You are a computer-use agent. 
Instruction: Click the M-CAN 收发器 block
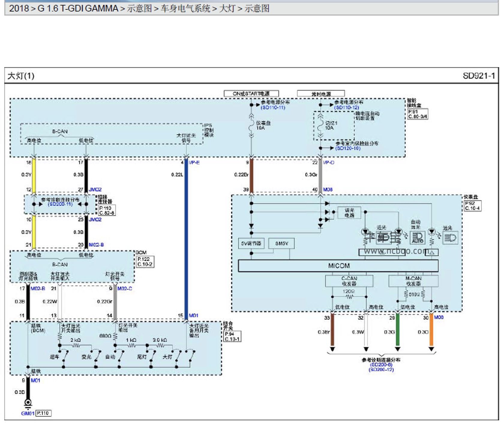413,281
